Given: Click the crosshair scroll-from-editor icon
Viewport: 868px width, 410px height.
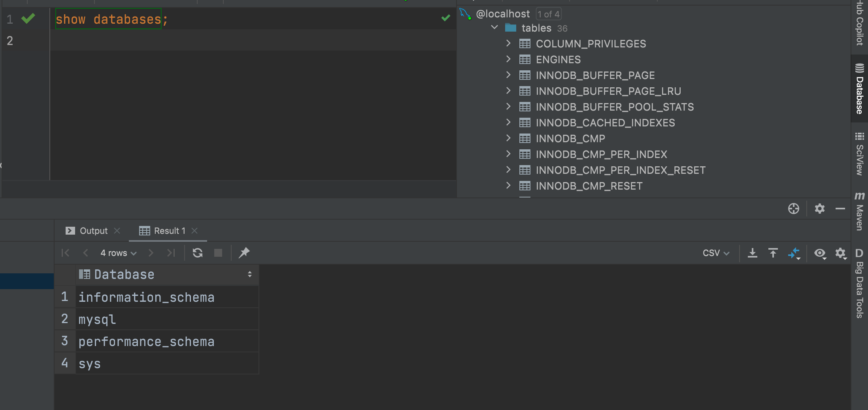Looking at the screenshot, I should (794, 209).
